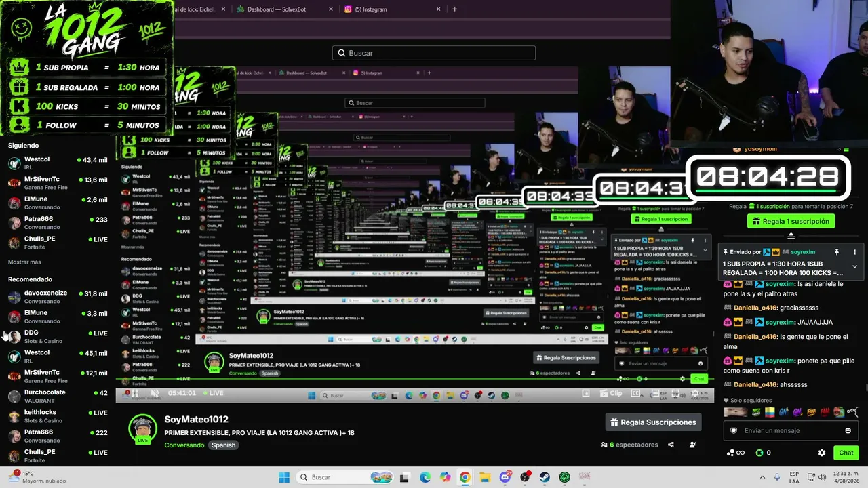Click the green Kicks balance icon

tap(759, 453)
